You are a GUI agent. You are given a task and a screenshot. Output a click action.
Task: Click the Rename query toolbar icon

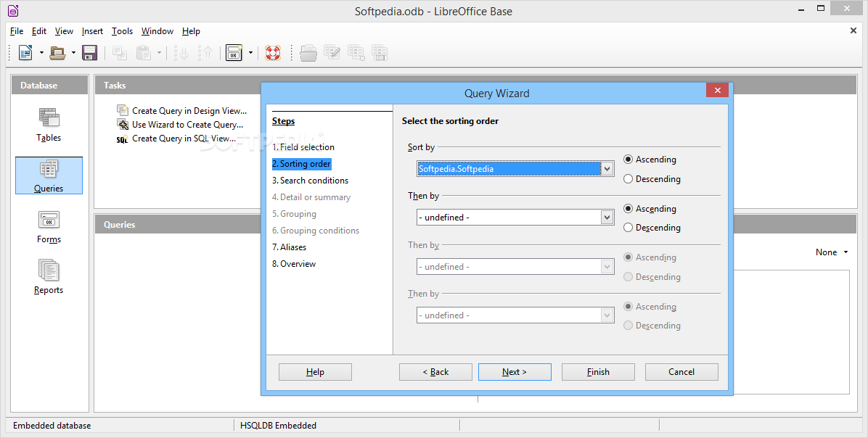(380, 53)
